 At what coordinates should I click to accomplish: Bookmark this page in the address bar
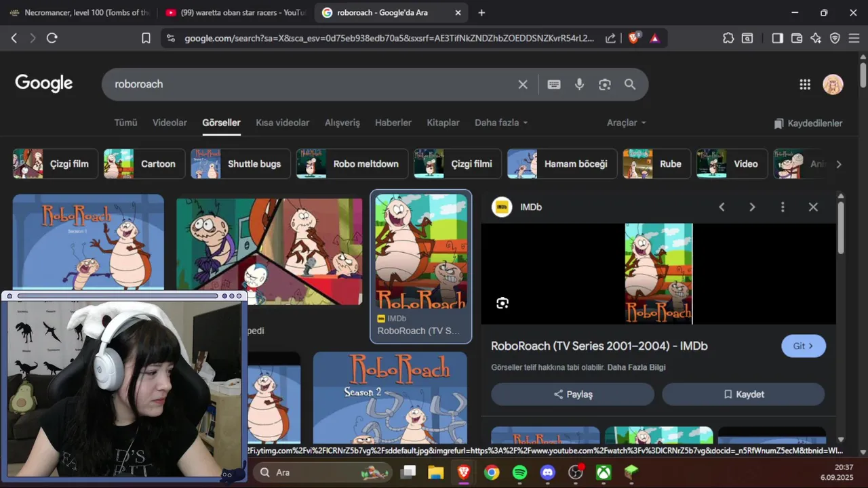pos(146,38)
